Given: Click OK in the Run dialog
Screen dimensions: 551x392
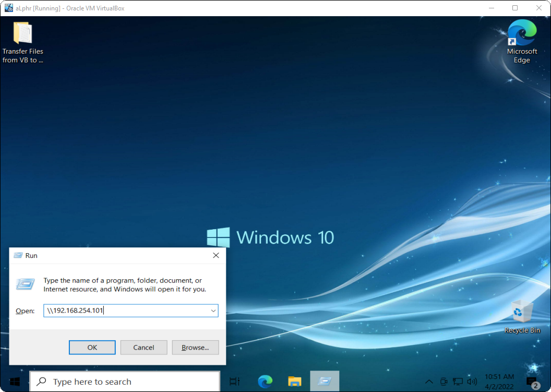Looking at the screenshot, I should pos(92,347).
